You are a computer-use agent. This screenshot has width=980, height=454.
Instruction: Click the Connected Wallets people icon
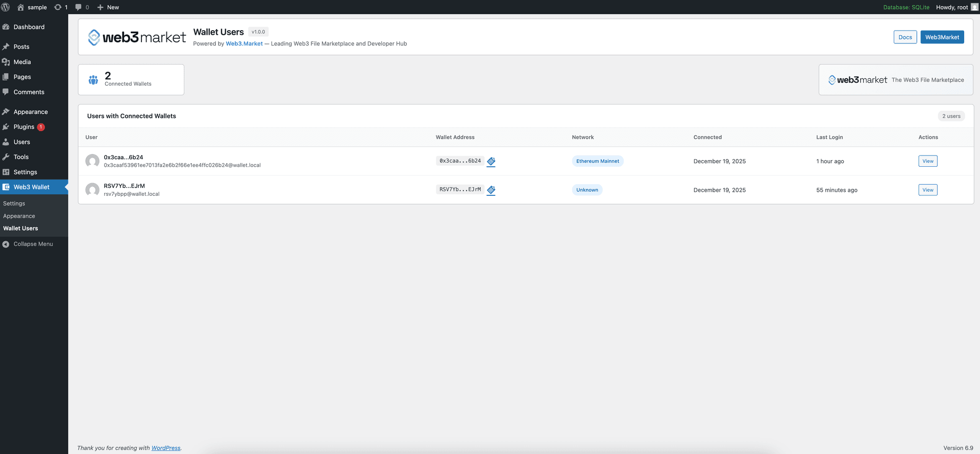93,80
